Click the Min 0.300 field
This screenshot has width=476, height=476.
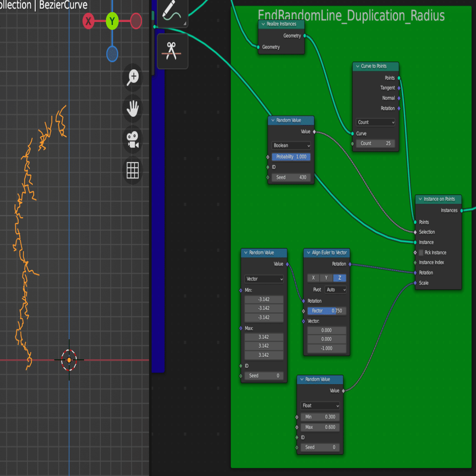(x=320, y=417)
